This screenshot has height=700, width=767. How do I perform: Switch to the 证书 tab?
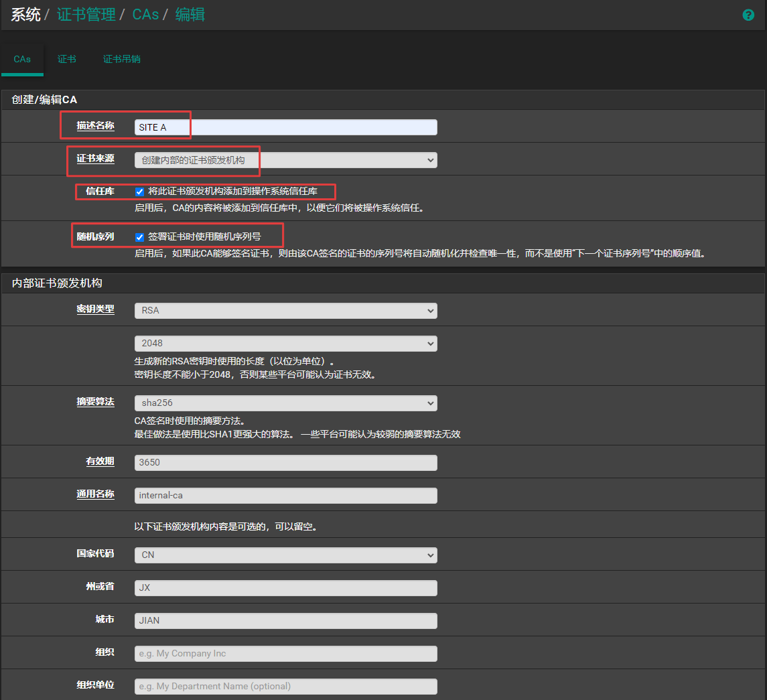(x=67, y=59)
